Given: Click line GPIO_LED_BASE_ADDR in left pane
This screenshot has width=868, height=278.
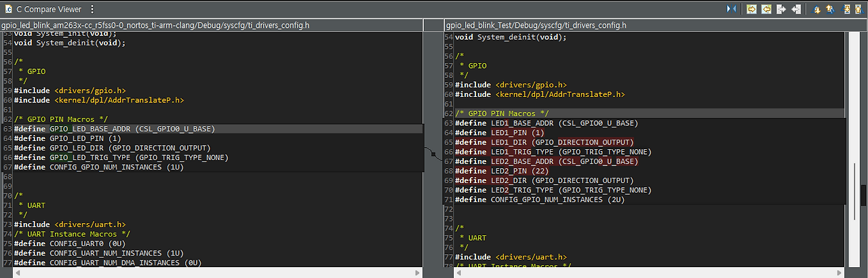Looking at the screenshot, I should coord(114,129).
